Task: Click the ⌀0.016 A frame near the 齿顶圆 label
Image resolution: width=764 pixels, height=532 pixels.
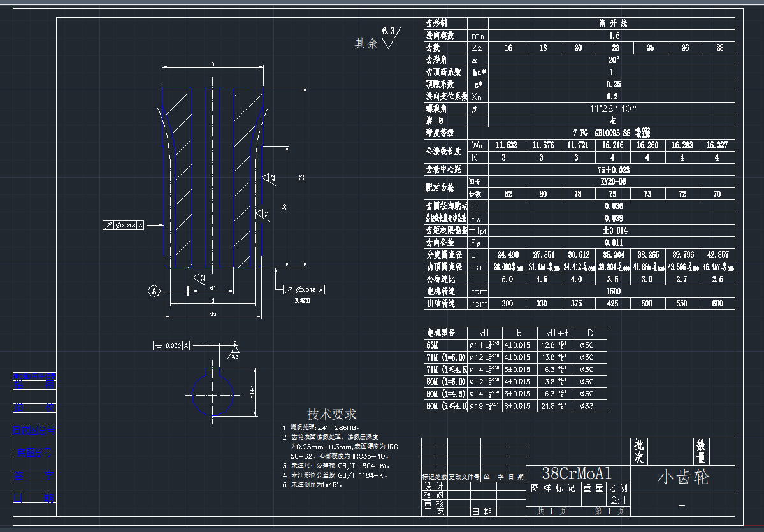Action: click(304, 289)
